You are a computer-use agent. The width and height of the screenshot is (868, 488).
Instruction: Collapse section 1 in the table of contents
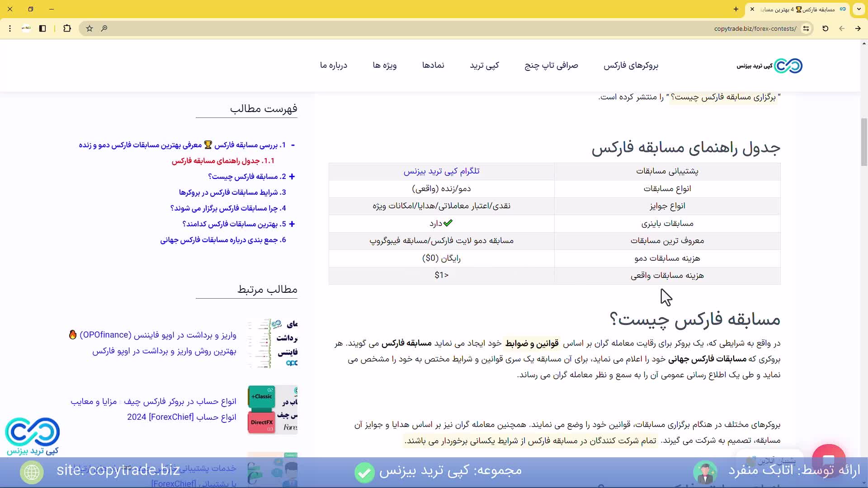(293, 145)
